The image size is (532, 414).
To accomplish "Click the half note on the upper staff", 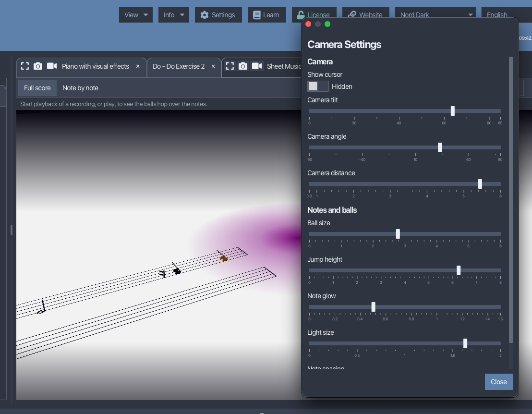I will click(x=42, y=307).
